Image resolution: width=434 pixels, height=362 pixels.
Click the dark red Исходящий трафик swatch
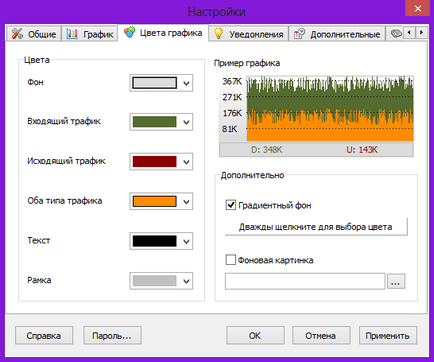pyautogui.click(x=154, y=162)
